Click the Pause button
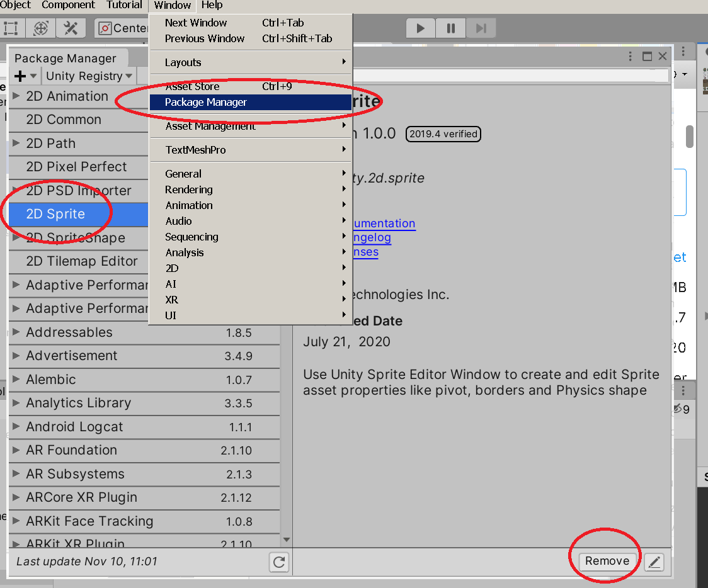 (x=450, y=28)
